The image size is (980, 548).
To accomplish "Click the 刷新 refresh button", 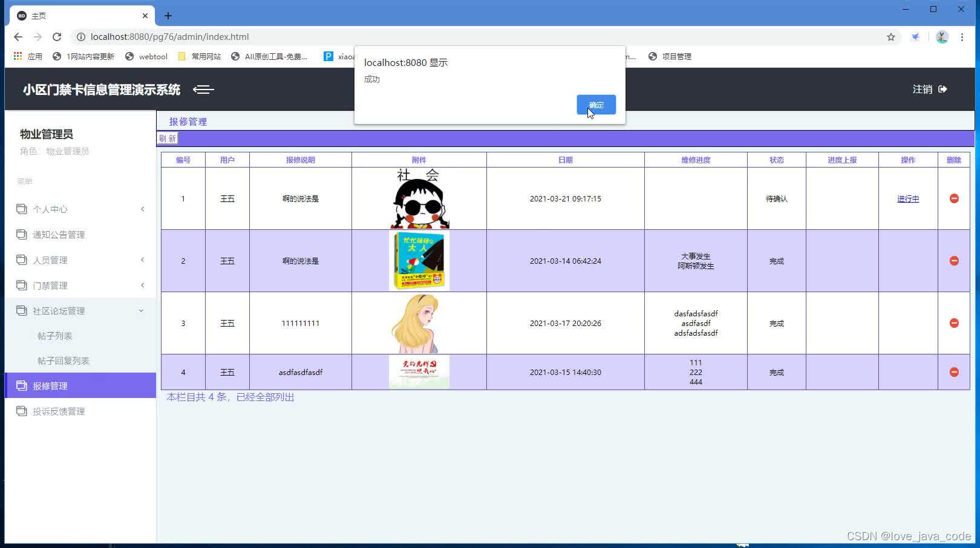I will [x=168, y=139].
